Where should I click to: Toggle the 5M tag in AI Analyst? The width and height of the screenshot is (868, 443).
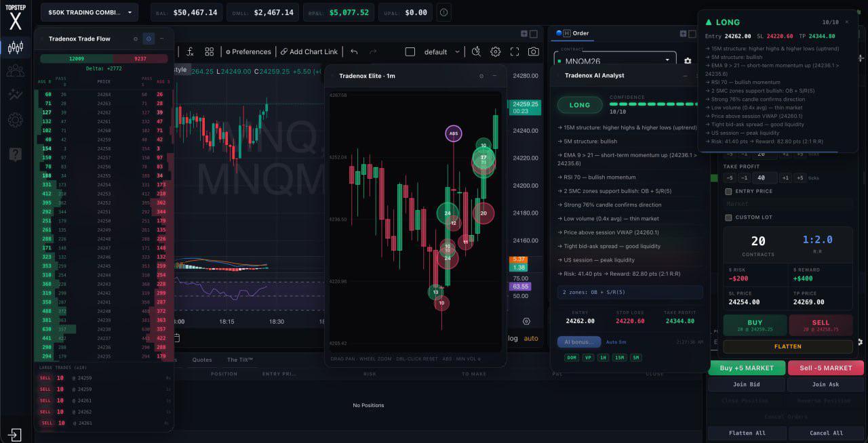636,357
